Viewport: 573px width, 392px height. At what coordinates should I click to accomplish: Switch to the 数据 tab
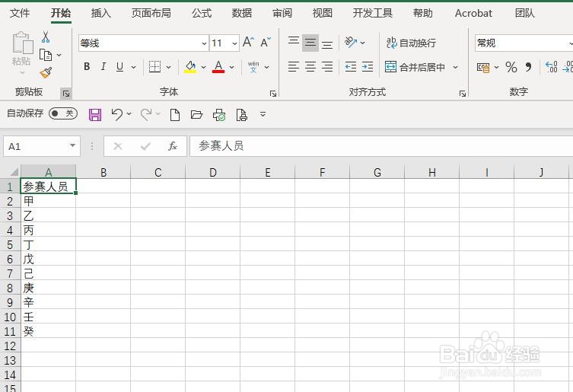[x=242, y=13]
